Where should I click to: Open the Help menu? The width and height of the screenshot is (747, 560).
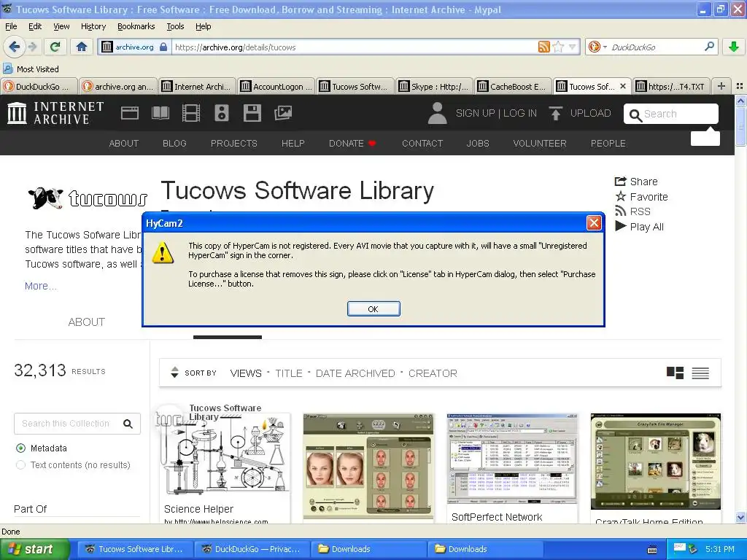coord(203,26)
